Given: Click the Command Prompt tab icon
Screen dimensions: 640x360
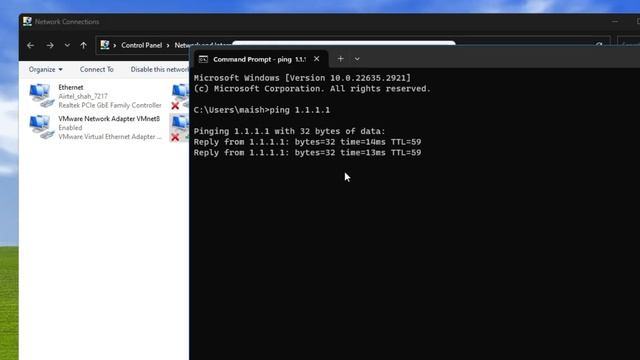Looking at the screenshot, I should pyautogui.click(x=203, y=59).
